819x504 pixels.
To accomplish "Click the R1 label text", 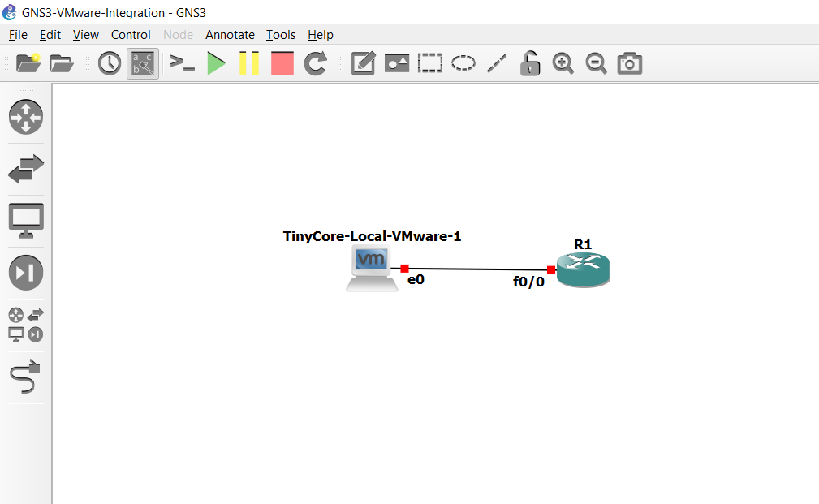I will pos(583,244).
